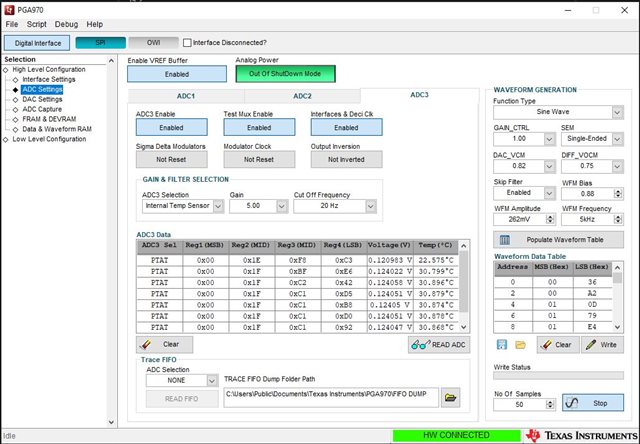
Task: Toggle Analog Power Out Of ShutDown Mode
Action: click(285, 74)
